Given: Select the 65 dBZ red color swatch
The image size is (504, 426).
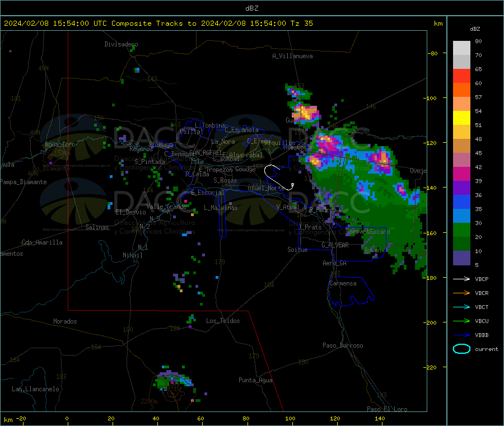Looking at the screenshot, I should tap(461, 76).
